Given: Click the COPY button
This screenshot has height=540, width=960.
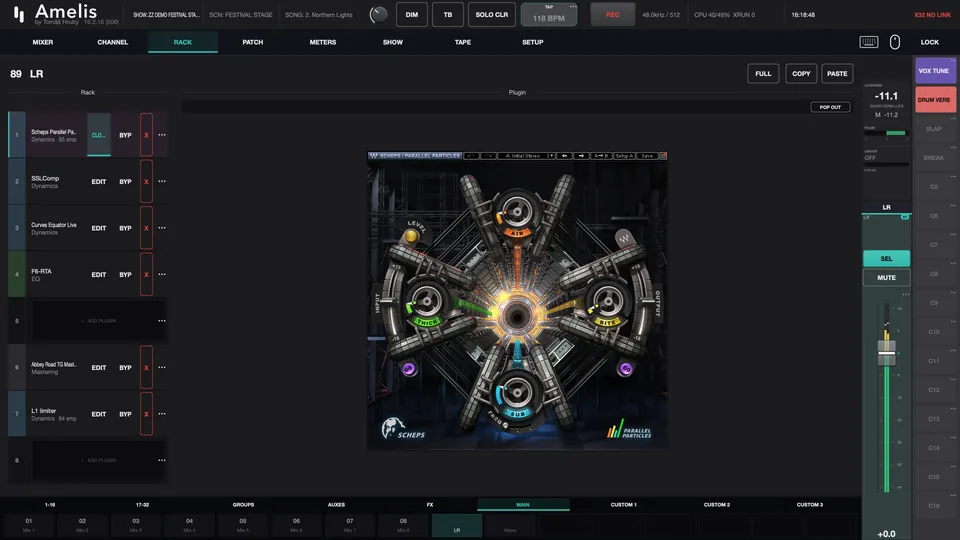Looking at the screenshot, I should 801,73.
